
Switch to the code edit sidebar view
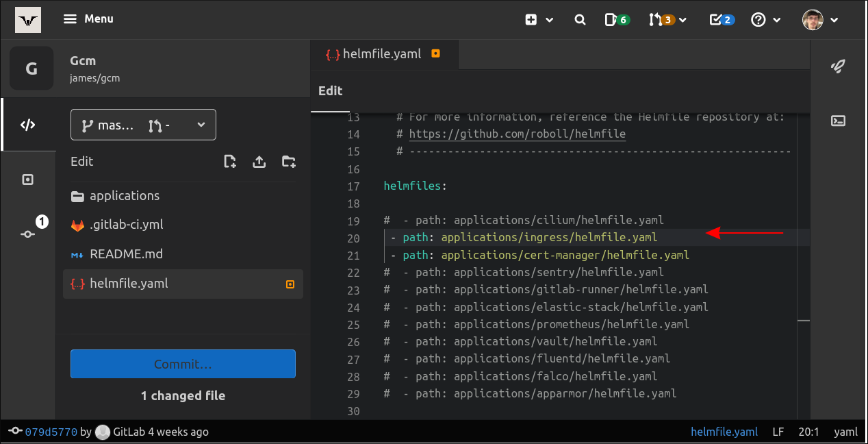[x=27, y=125]
